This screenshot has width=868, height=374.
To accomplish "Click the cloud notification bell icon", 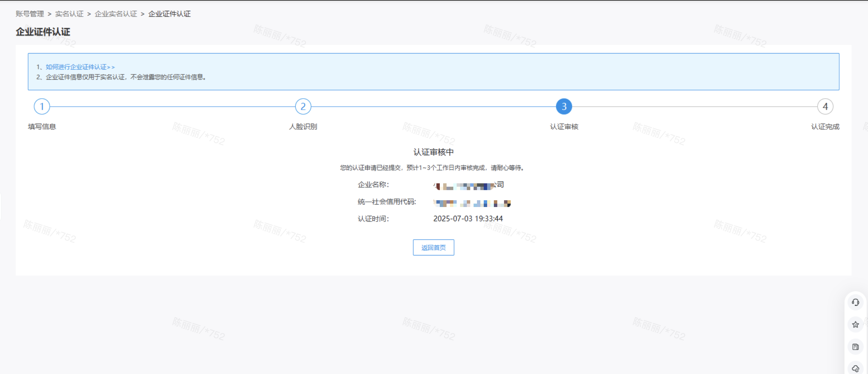I will tap(855, 368).
